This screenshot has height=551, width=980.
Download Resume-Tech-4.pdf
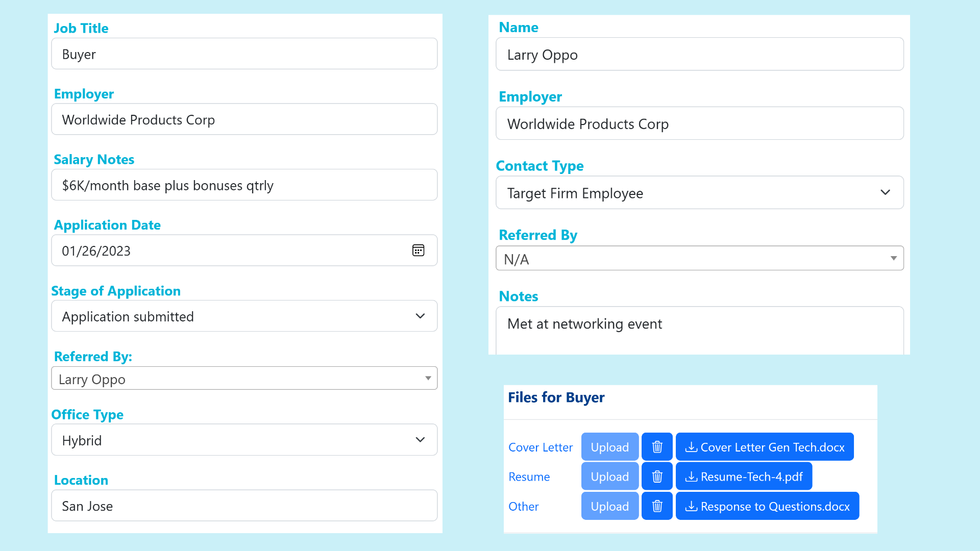744,476
